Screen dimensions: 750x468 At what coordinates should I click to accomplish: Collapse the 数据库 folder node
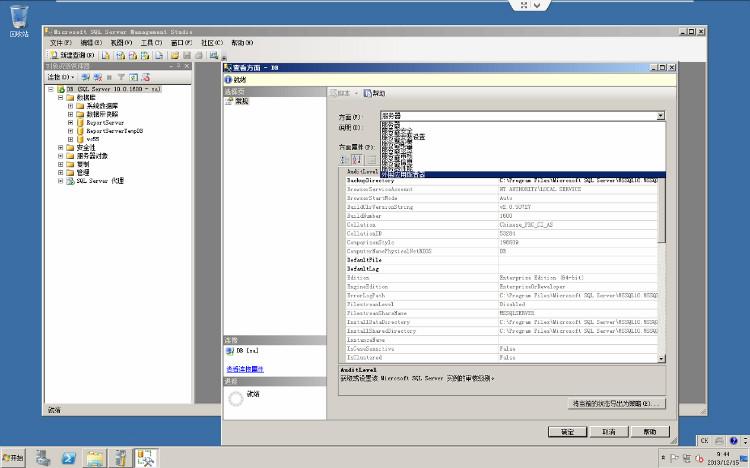[60, 97]
